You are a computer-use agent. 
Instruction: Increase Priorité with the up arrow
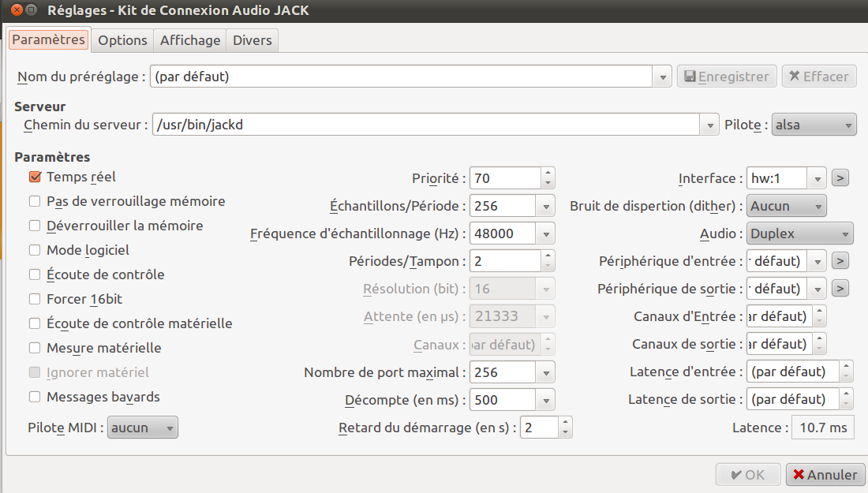click(548, 174)
